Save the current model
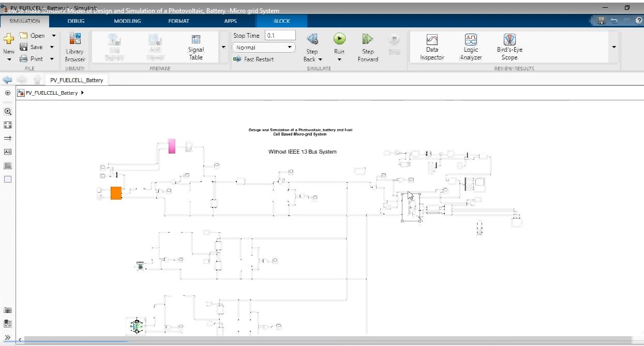 coord(32,47)
